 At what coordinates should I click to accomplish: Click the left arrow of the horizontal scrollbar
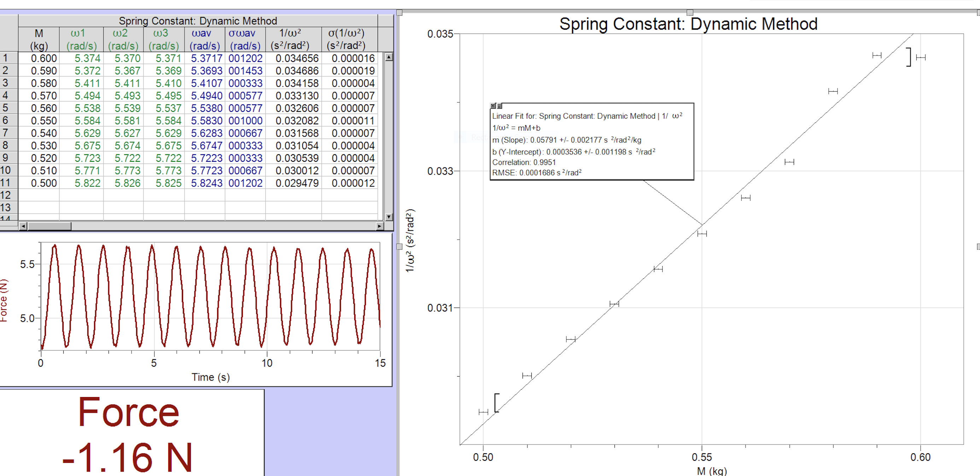[23, 226]
